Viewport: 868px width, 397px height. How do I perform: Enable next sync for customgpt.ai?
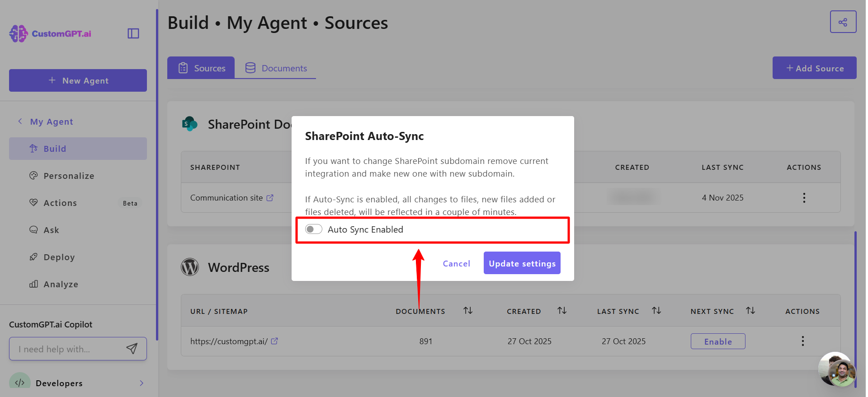click(x=717, y=341)
